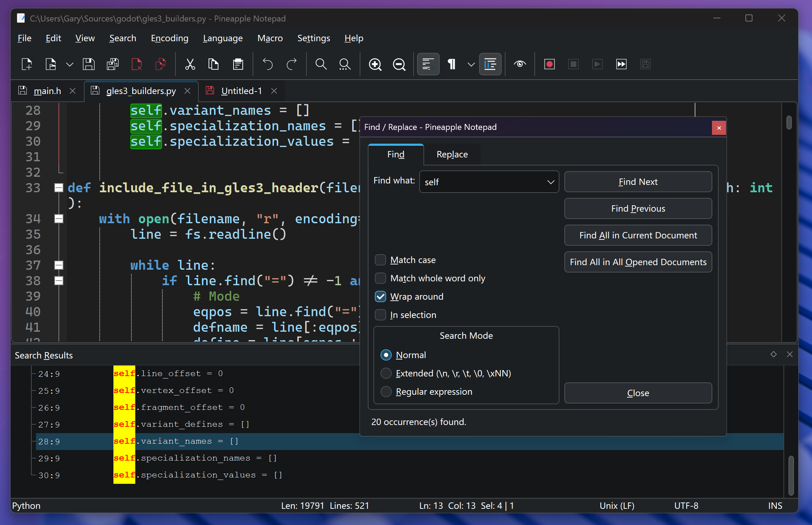This screenshot has width=812, height=525.
Task: Click the Paste clipboard icon
Action: tap(238, 64)
